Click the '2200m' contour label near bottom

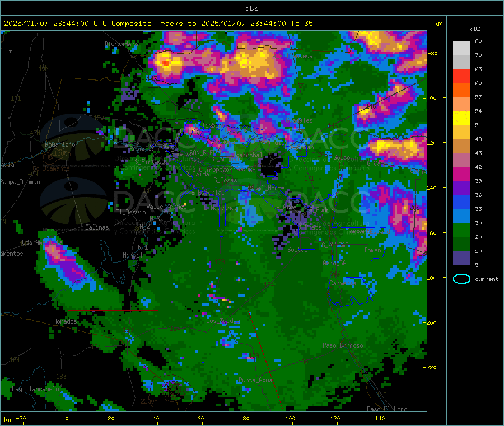click(149, 401)
